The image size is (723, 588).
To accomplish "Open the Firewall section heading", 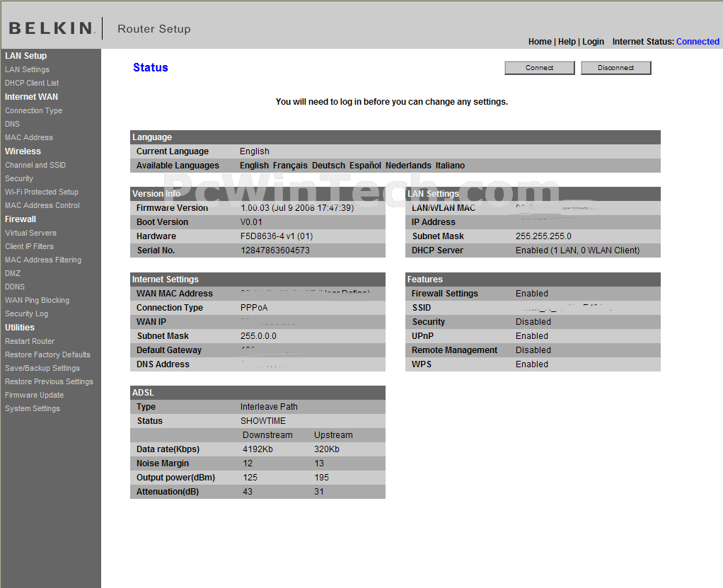I will click(x=21, y=219).
